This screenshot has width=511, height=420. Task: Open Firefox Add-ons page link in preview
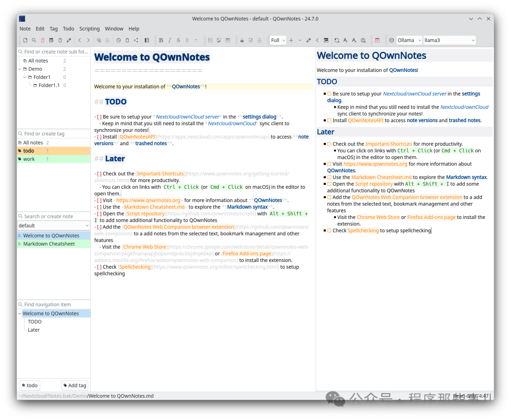click(431, 218)
